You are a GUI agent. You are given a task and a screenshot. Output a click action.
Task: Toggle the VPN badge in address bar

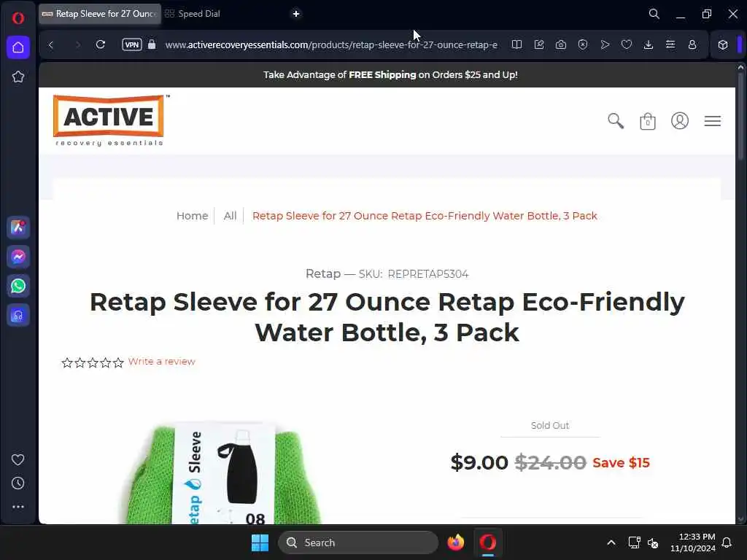[x=132, y=44]
